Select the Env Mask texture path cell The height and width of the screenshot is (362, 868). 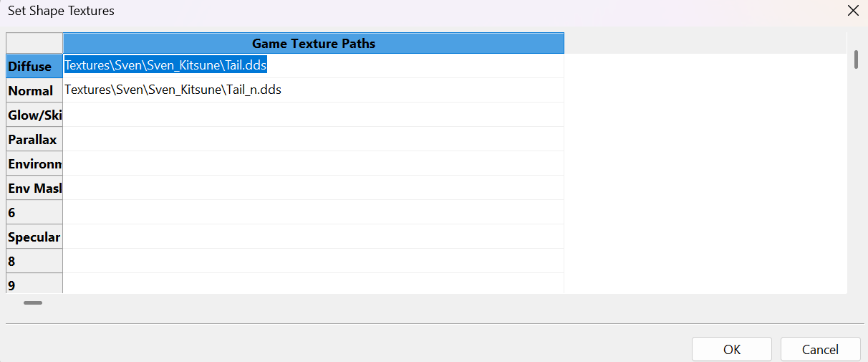[x=314, y=188]
